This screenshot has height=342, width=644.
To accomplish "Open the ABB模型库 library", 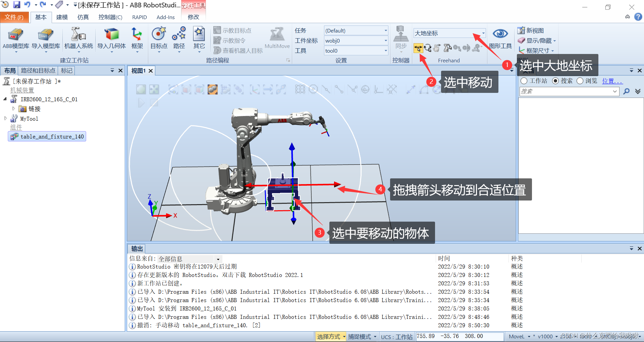I will [16, 39].
